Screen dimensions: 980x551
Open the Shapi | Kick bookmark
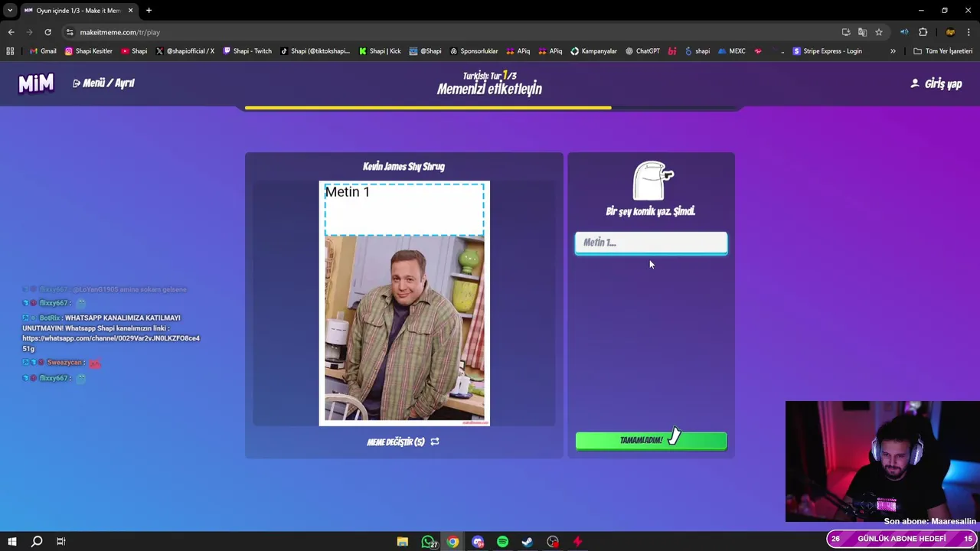coord(380,51)
